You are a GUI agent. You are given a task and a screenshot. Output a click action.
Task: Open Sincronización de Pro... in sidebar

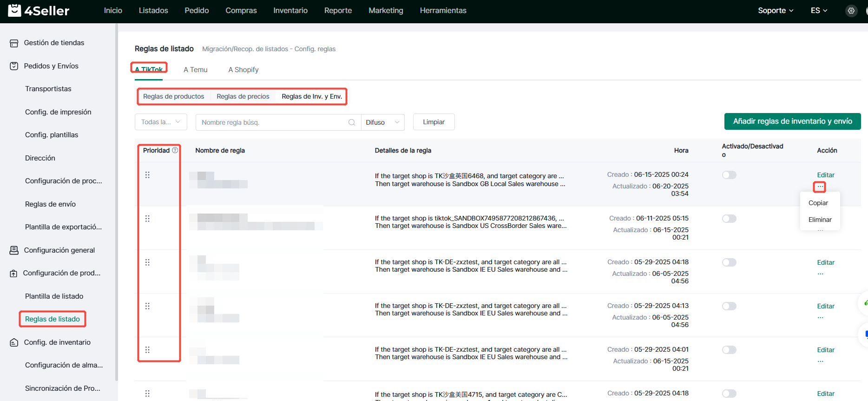63,388
